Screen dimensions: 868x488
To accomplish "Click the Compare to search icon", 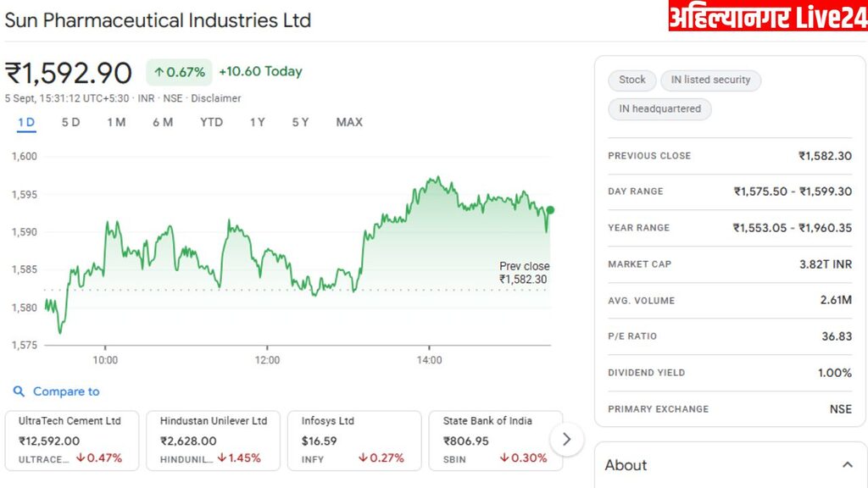I will (x=19, y=391).
